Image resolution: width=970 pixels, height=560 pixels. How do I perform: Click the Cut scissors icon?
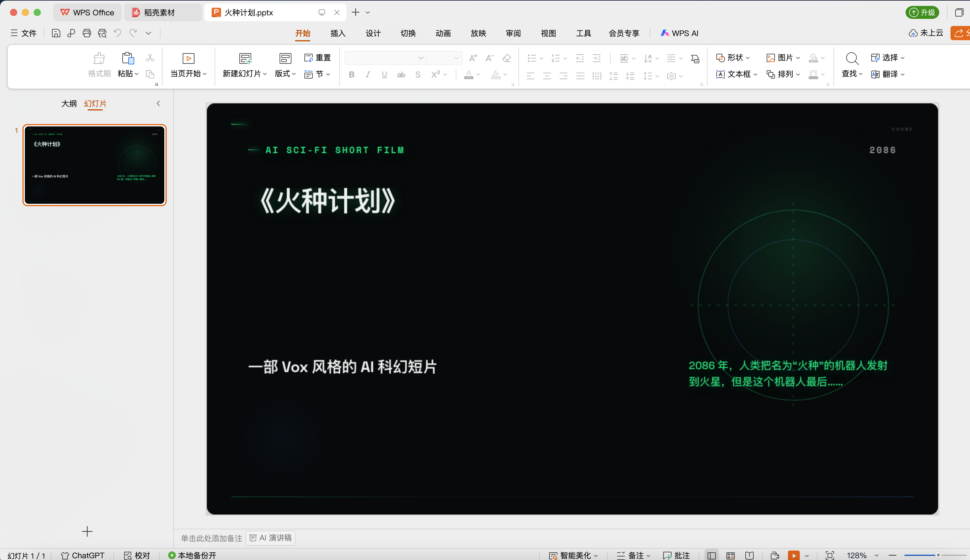(x=150, y=58)
